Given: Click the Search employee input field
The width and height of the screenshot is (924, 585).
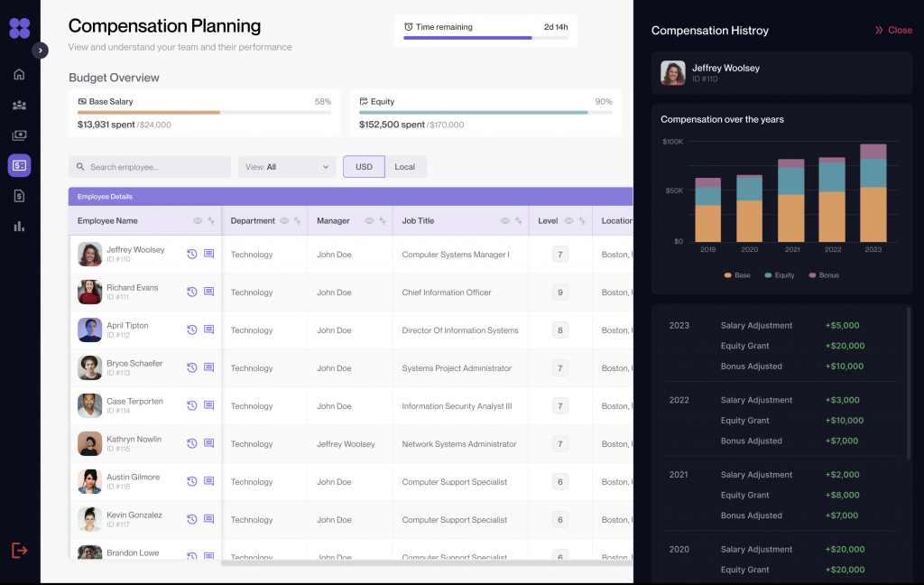Looking at the screenshot, I should (149, 166).
